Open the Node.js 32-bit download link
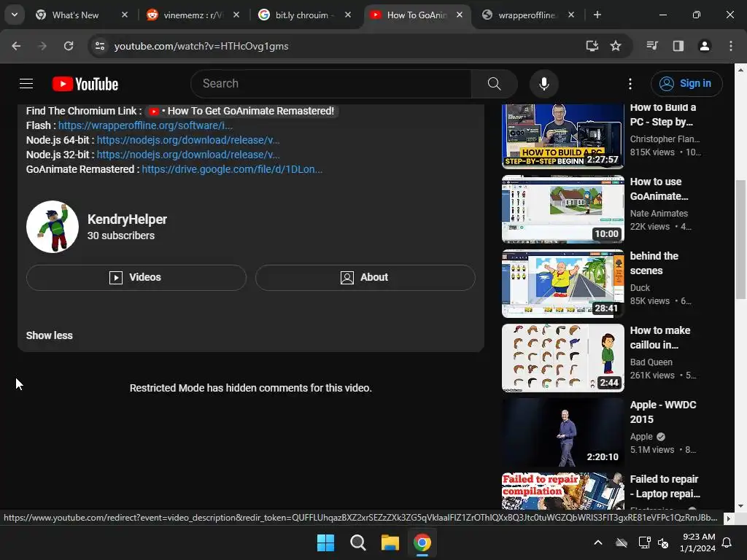Image resolution: width=747 pixels, height=560 pixels. 188,155
